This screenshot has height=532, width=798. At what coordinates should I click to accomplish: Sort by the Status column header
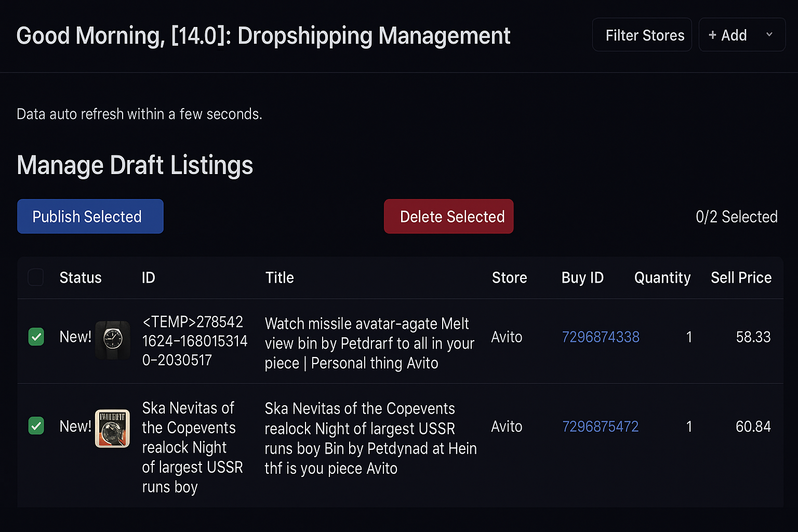click(81, 278)
